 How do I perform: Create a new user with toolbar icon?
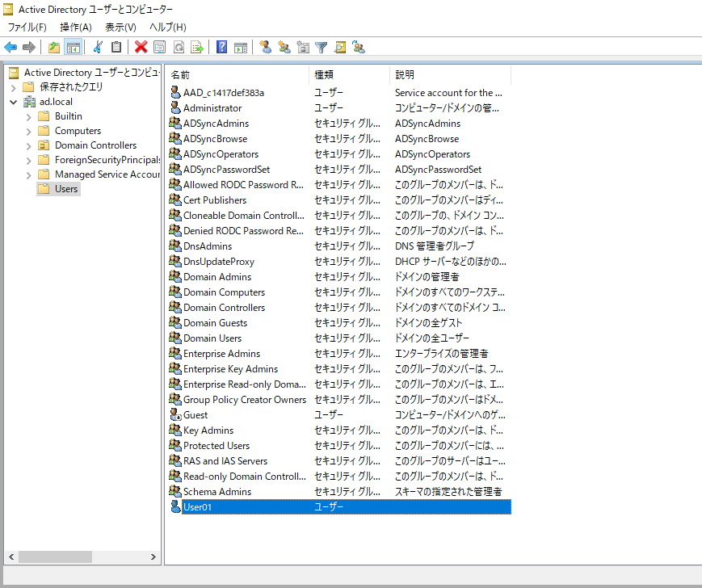(x=266, y=47)
